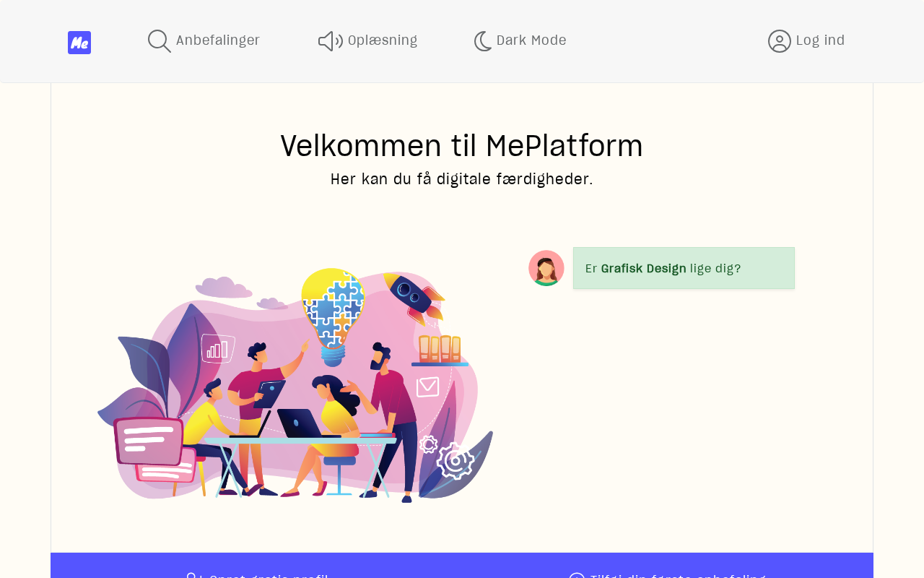Image resolution: width=924 pixels, height=578 pixels.
Task: Click the woman avatar beside the message
Action: coord(546,268)
